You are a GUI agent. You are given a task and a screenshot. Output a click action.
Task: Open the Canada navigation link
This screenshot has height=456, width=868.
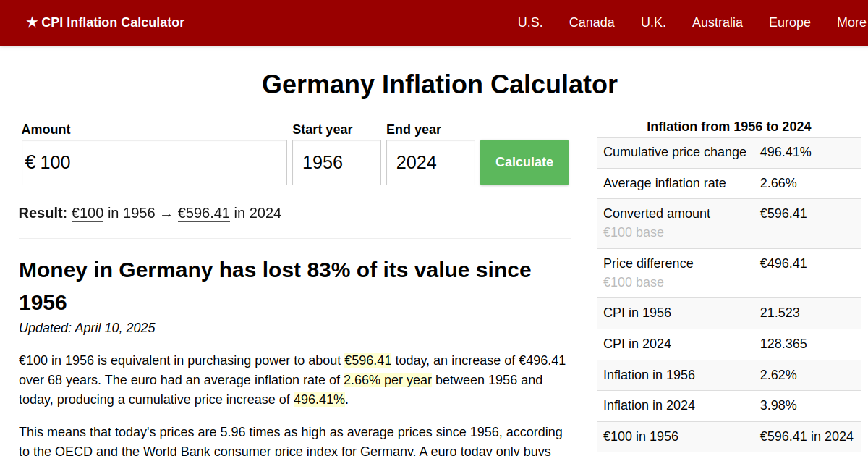click(x=591, y=22)
